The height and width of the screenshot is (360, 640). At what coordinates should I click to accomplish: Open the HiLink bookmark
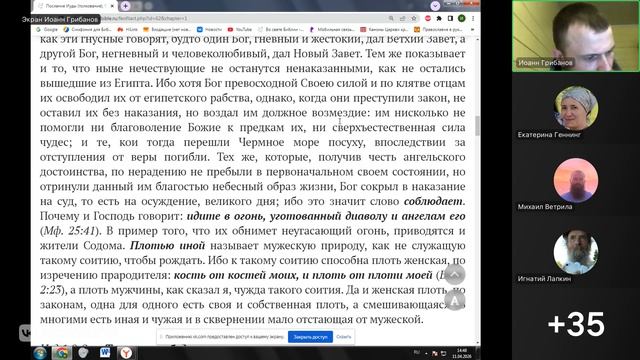[128, 29]
